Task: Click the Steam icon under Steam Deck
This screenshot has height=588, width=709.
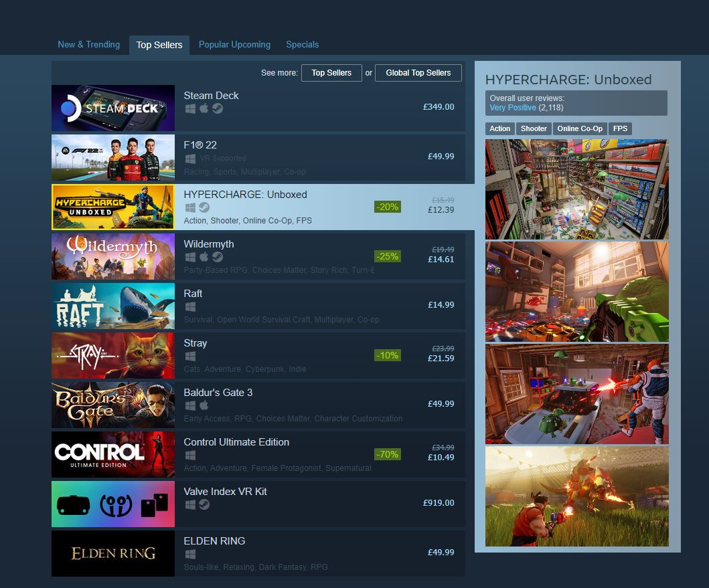Action: [x=218, y=108]
